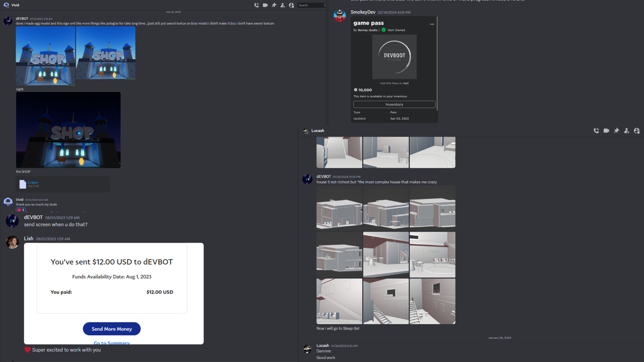Click the 'game pass' title text

[368, 23]
